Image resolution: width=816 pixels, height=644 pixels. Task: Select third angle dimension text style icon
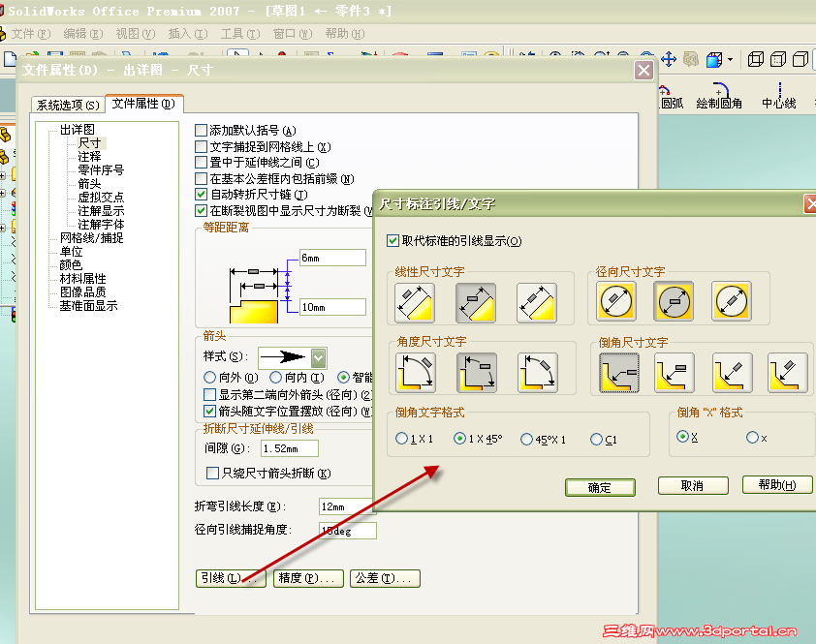tap(538, 373)
